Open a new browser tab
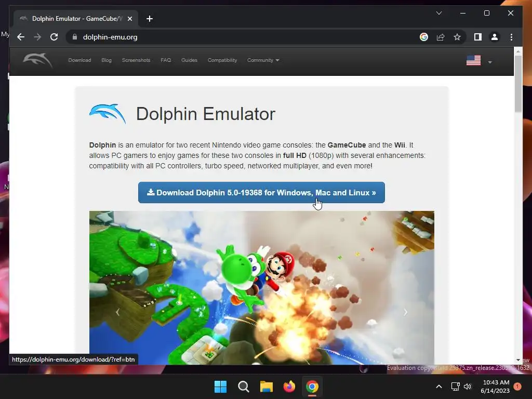532x399 pixels. (x=149, y=19)
